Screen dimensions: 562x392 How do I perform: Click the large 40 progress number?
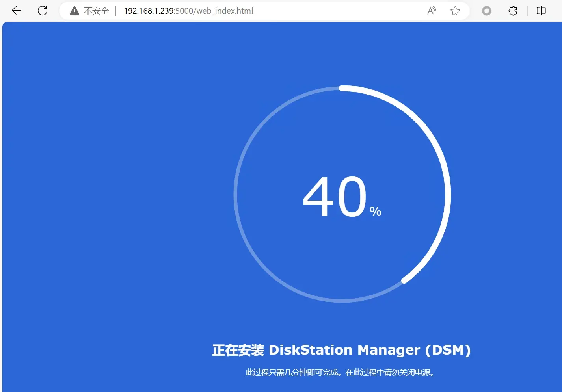tap(335, 197)
